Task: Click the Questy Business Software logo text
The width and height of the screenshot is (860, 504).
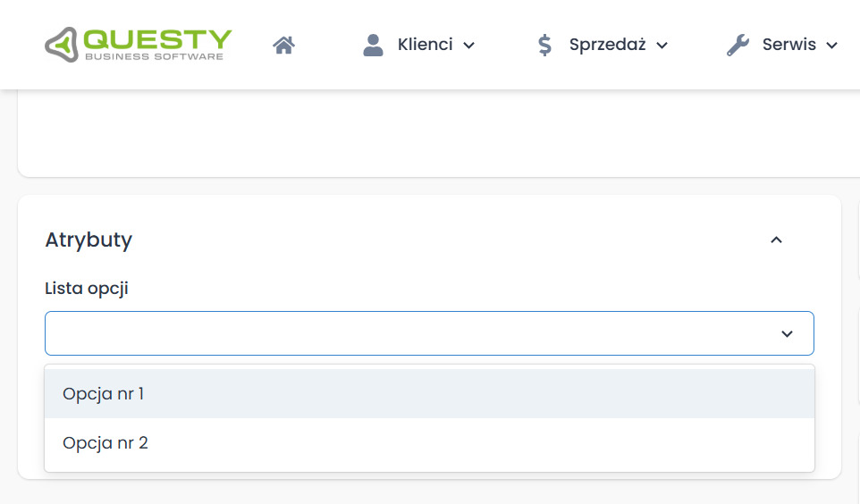Action: [157, 44]
